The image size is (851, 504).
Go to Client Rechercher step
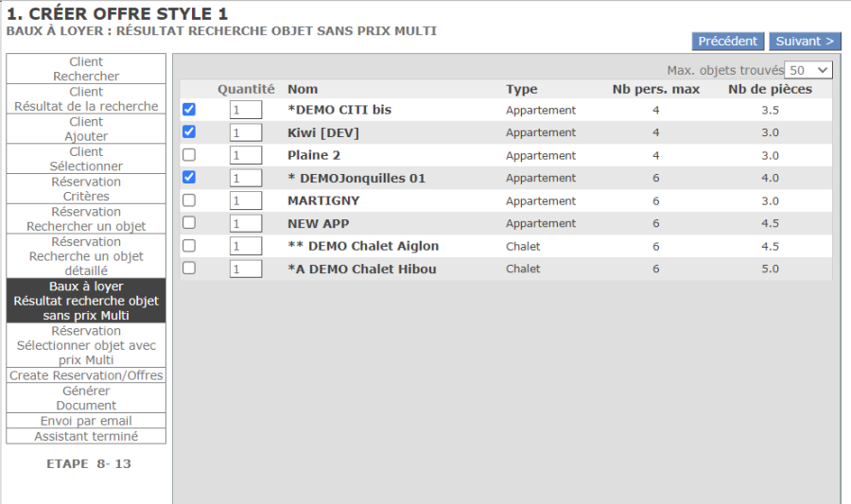click(86, 69)
